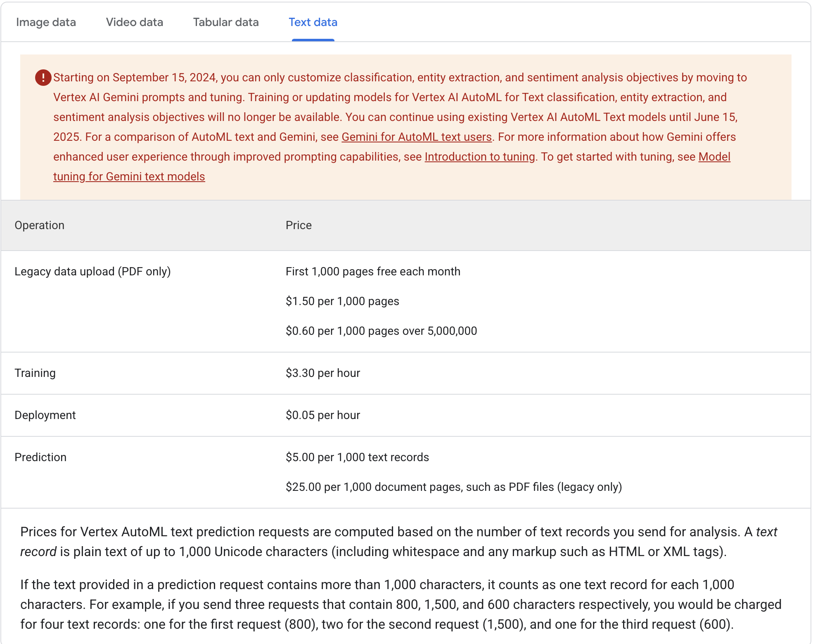Switch to the Image data tab

pyautogui.click(x=46, y=22)
